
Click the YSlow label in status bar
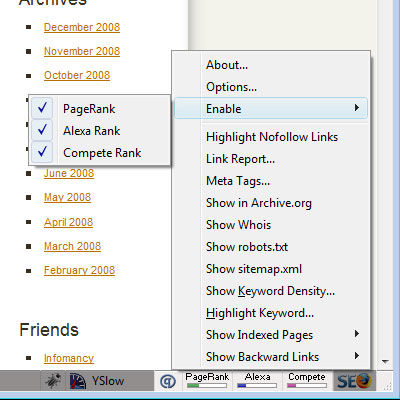tap(108, 381)
